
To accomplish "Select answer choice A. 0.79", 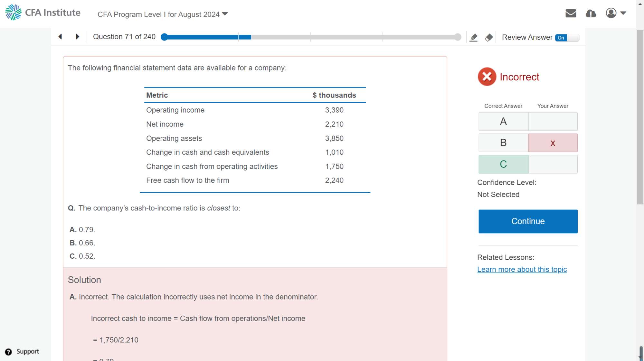I will 82,230.
